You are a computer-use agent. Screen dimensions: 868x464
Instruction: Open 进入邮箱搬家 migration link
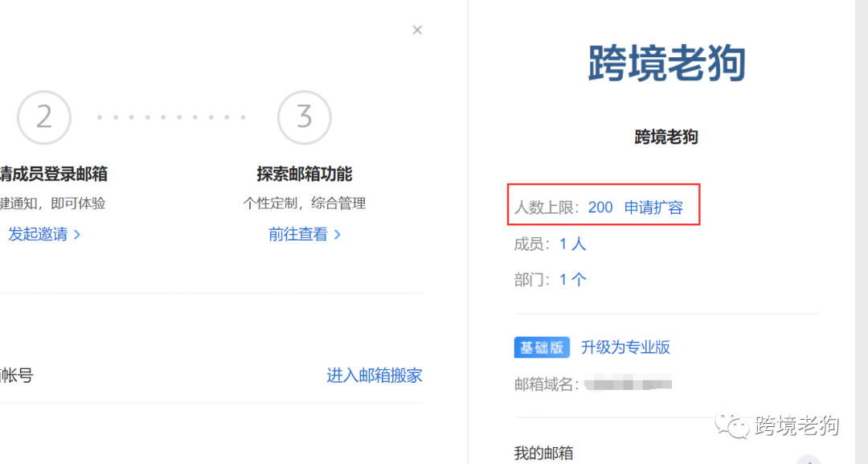[375, 376]
